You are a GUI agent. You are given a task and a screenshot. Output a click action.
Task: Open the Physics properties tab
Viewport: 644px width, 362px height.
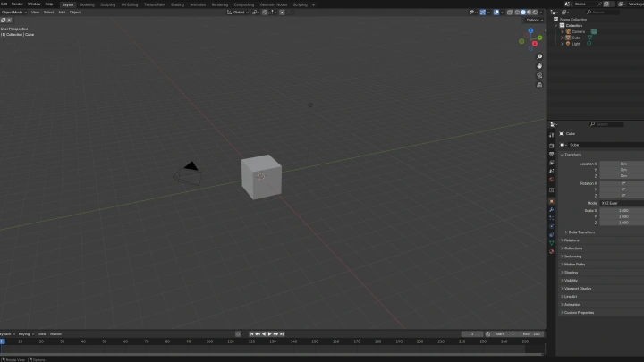[x=552, y=226]
